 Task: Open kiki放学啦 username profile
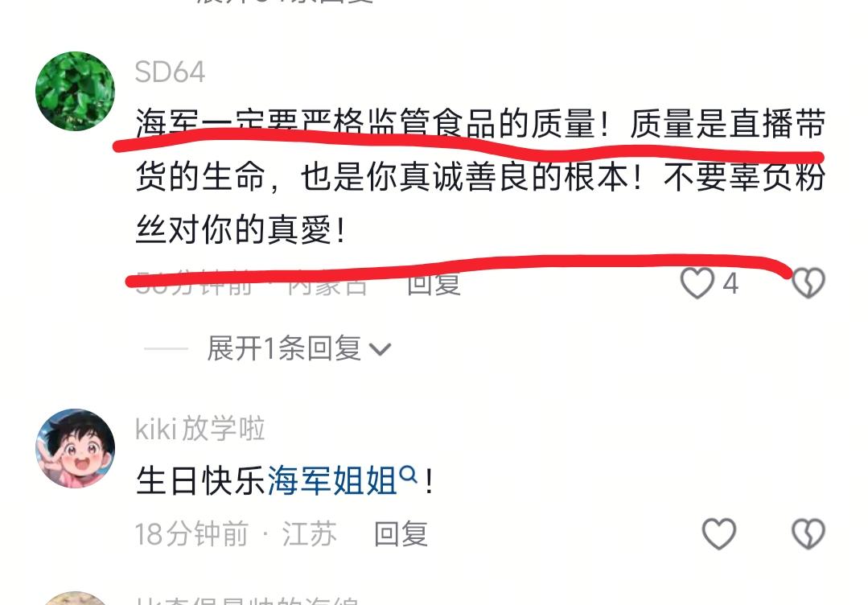click(x=200, y=429)
